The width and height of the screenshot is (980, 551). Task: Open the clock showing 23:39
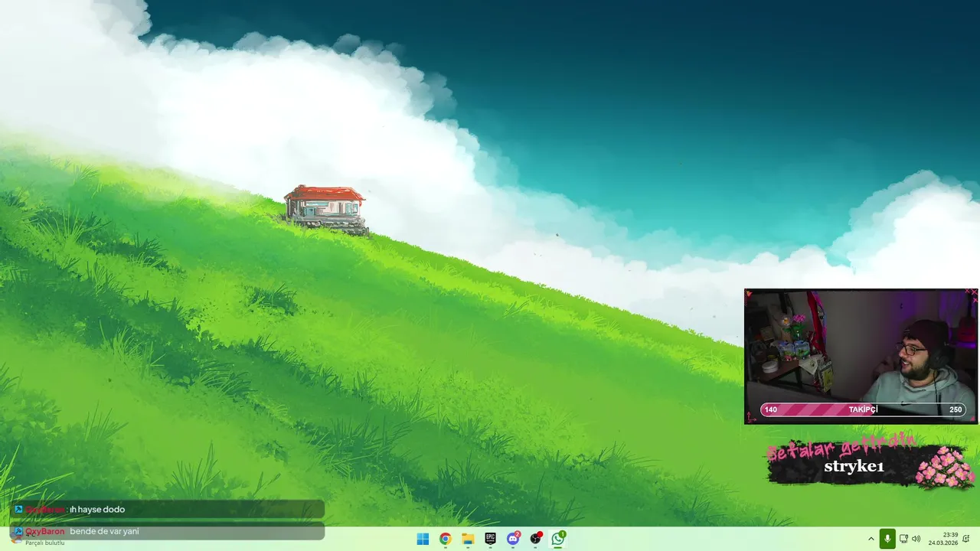(x=943, y=539)
